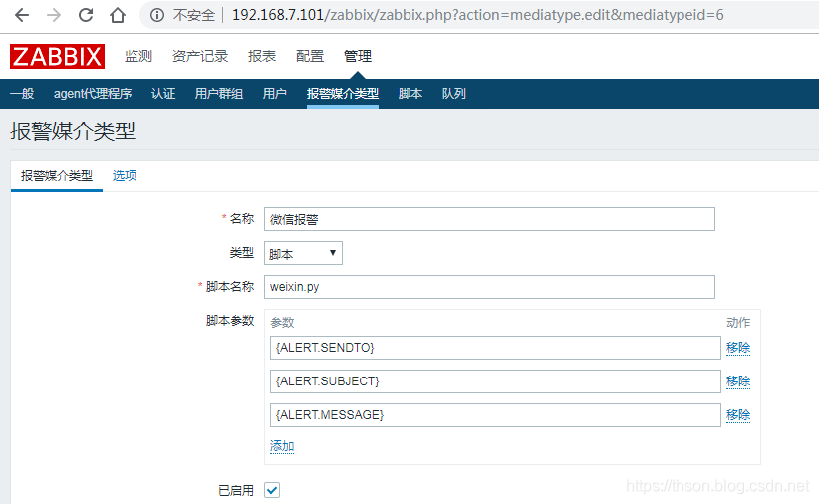819x504 pixels.
Task: Remove the {ALERT.MESSAGE} parameter
Action: click(738, 415)
